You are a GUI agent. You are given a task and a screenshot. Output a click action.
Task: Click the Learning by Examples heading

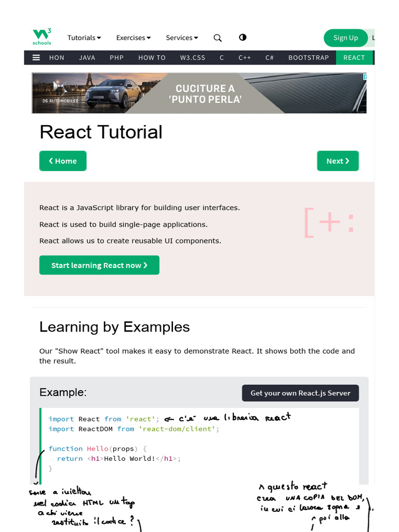coord(114,327)
